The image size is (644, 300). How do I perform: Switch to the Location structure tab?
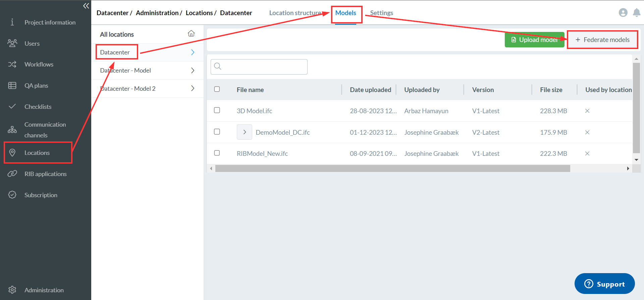click(295, 13)
